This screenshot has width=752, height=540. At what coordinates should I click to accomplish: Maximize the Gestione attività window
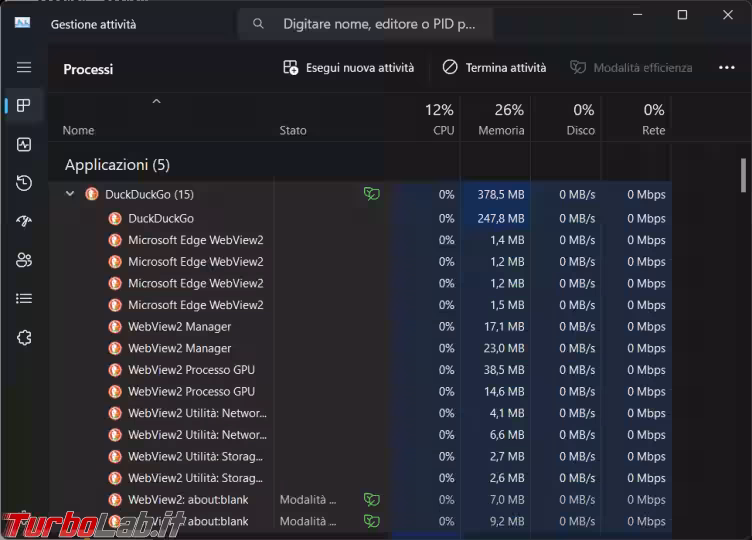682,15
